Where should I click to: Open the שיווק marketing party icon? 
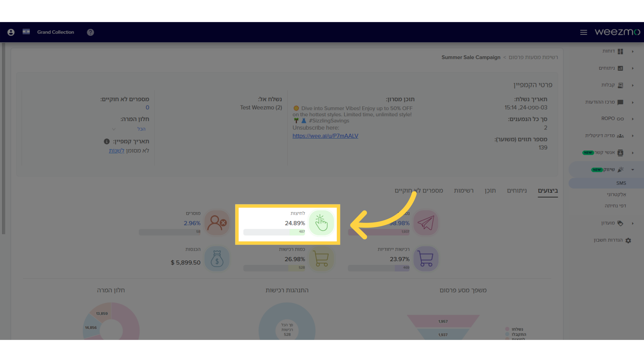click(621, 170)
